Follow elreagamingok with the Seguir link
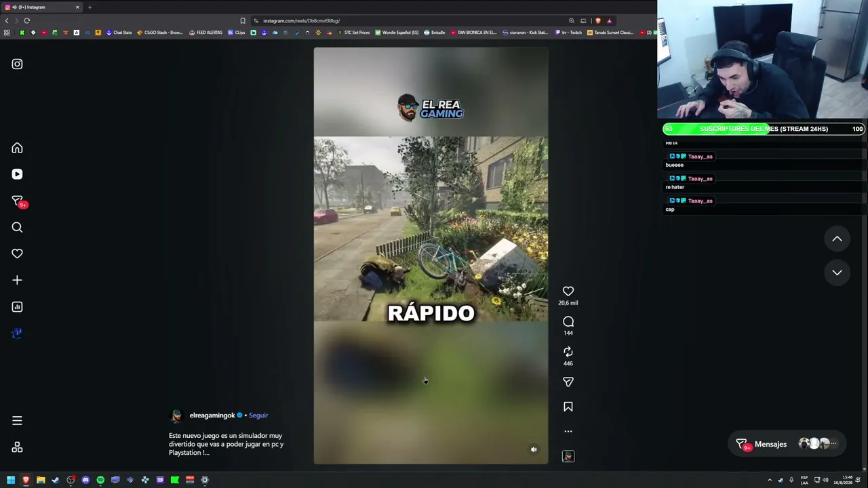This screenshot has height=488, width=868. coord(258,415)
